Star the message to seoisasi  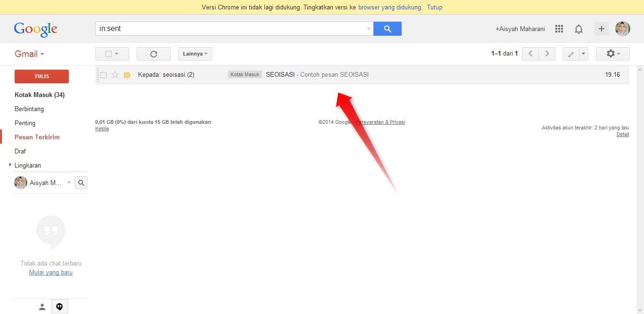tap(115, 74)
